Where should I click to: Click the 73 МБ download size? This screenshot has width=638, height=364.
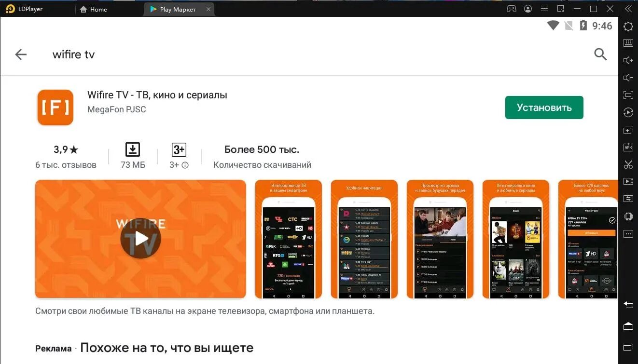(x=133, y=165)
